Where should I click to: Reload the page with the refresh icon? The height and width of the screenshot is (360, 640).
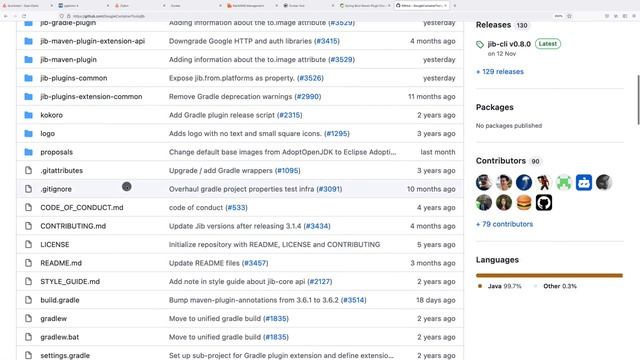click(24, 16)
